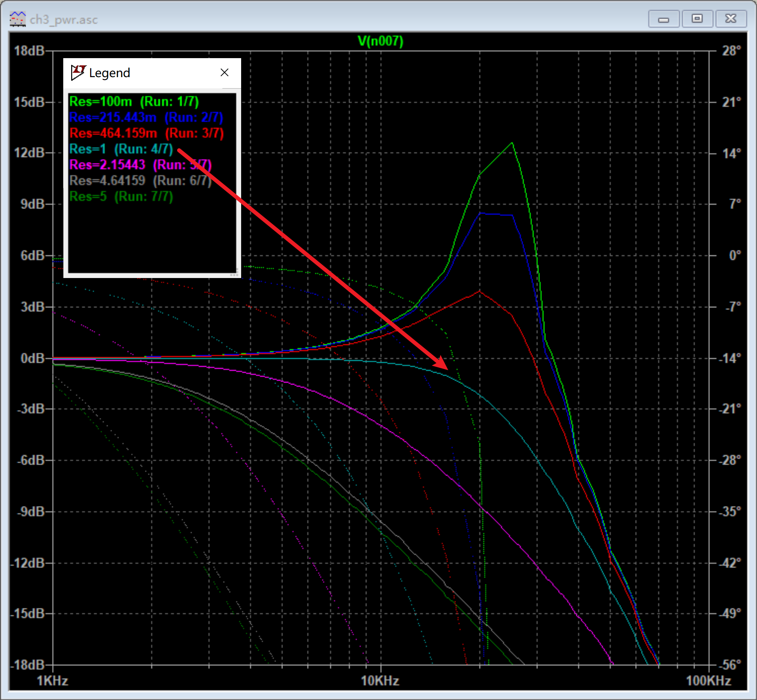Viewport: 757px width, 700px height.
Task: Select legend entry Res=215.443m (Run: 2/7)
Action: tap(146, 117)
